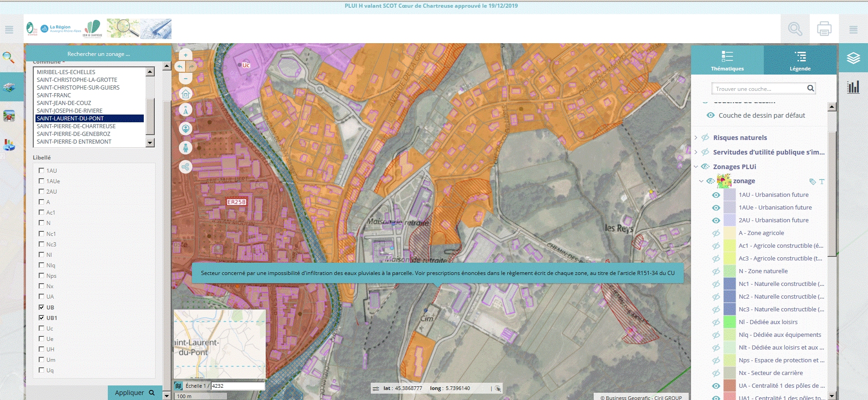
Task: Click the home initial extent button
Action: [x=186, y=94]
